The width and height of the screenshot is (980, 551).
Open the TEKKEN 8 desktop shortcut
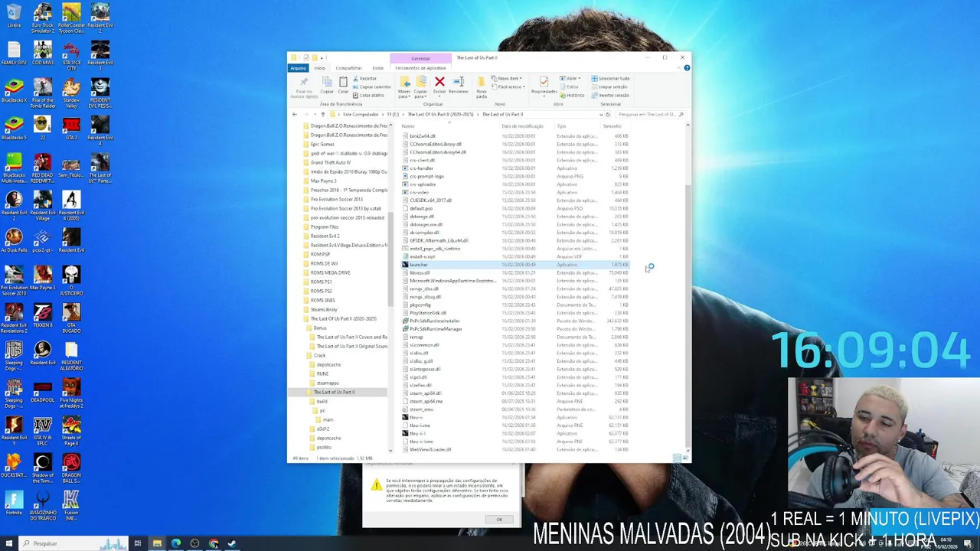tap(42, 315)
